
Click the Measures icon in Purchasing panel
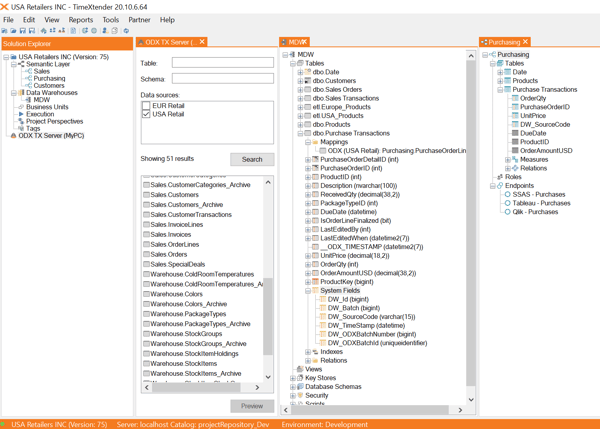pos(515,159)
